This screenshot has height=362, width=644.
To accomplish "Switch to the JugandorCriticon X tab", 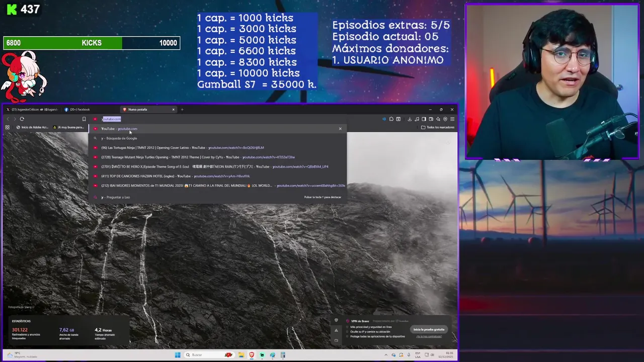I will point(31,110).
